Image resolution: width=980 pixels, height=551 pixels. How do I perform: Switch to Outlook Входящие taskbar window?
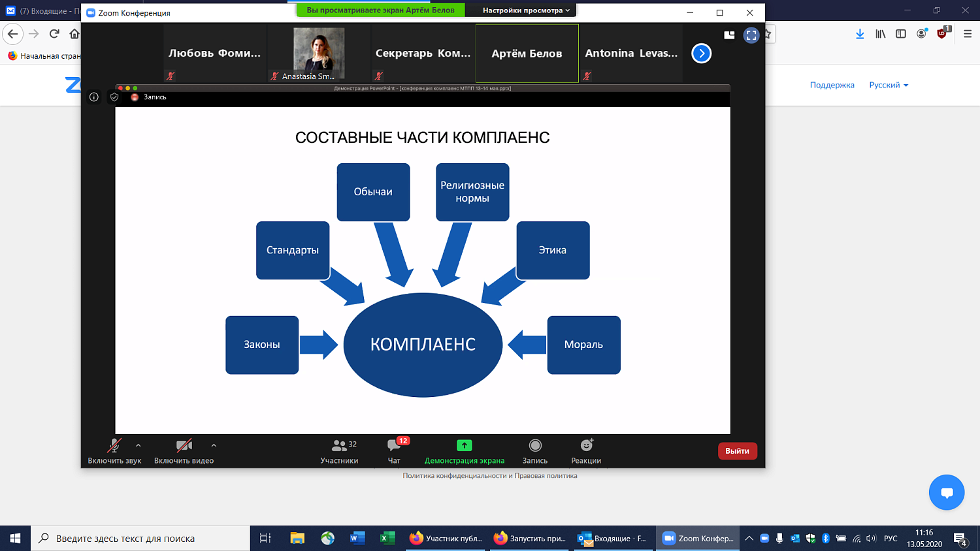click(613, 538)
